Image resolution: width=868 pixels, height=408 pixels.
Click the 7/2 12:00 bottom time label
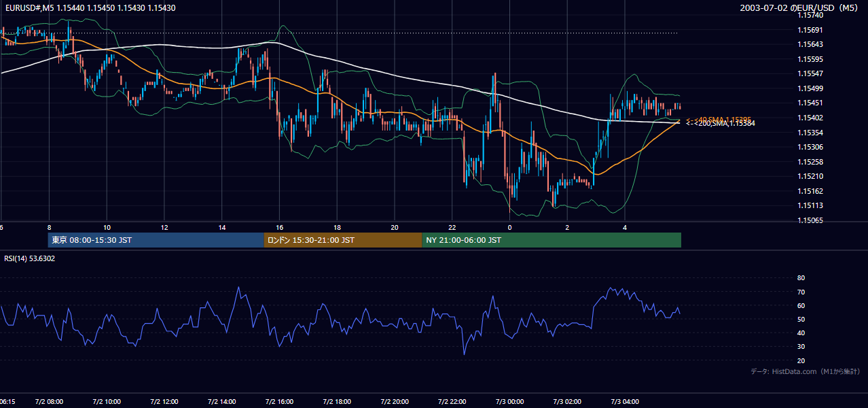(164, 402)
